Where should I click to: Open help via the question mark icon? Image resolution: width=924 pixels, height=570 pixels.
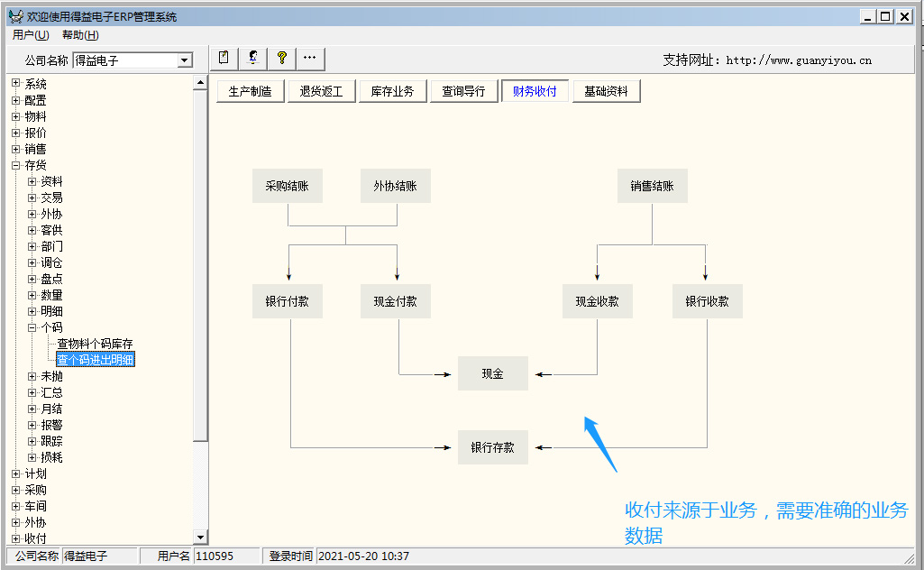[282, 59]
